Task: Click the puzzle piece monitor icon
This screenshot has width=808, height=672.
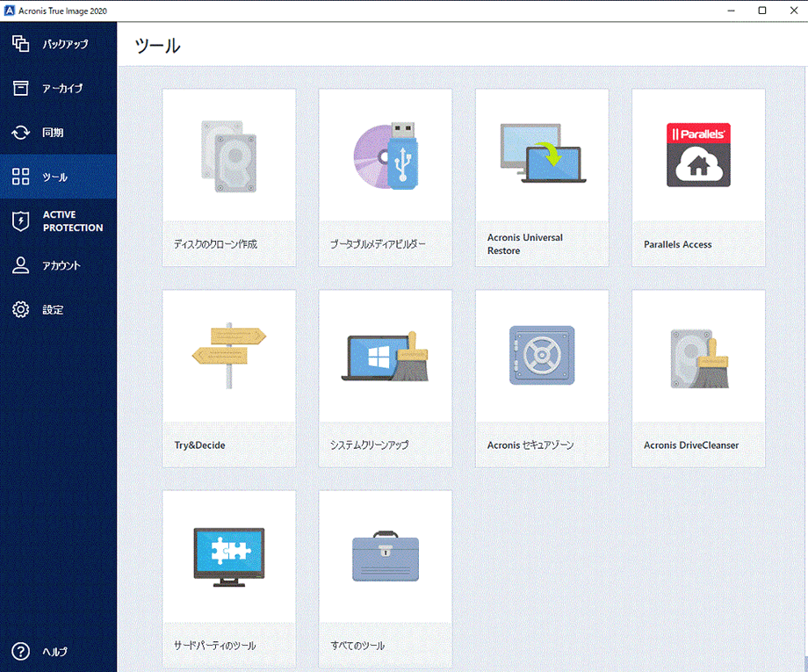Action: click(x=229, y=557)
